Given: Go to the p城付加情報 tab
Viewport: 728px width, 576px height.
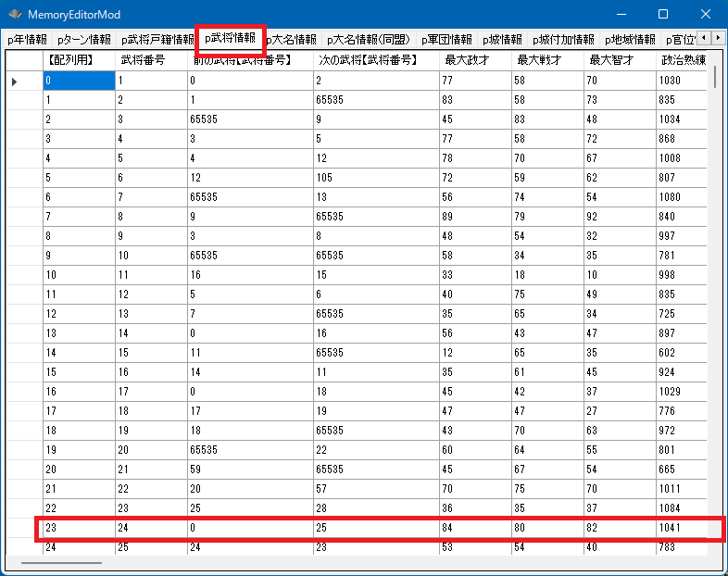Looking at the screenshot, I should (x=563, y=40).
